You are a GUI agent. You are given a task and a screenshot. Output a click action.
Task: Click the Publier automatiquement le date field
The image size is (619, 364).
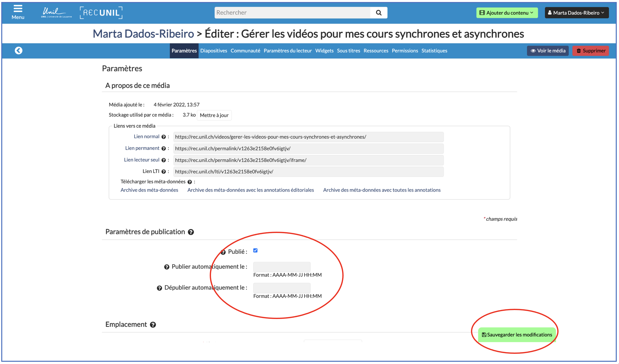[x=282, y=267]
